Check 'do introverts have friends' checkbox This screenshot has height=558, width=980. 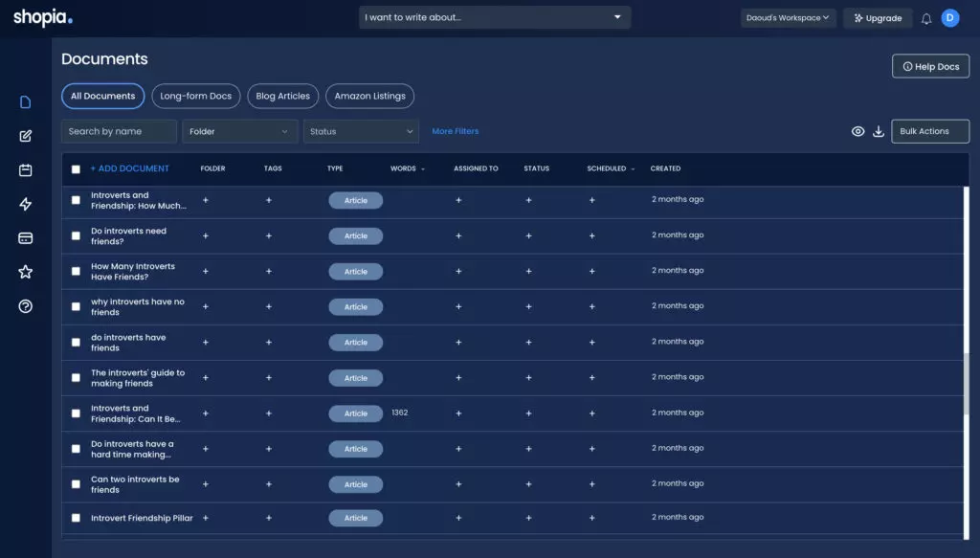[x=76, y=343]
